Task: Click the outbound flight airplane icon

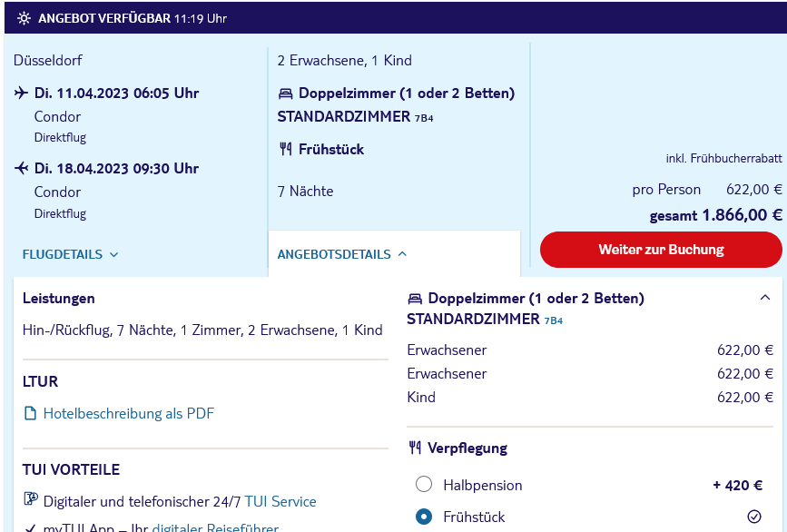Action: point(21,93)
